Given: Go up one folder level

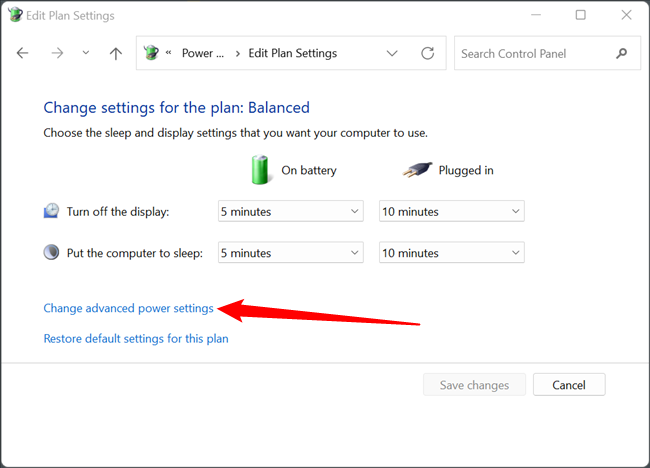Looking at the screenshot, I should (116, 54).
